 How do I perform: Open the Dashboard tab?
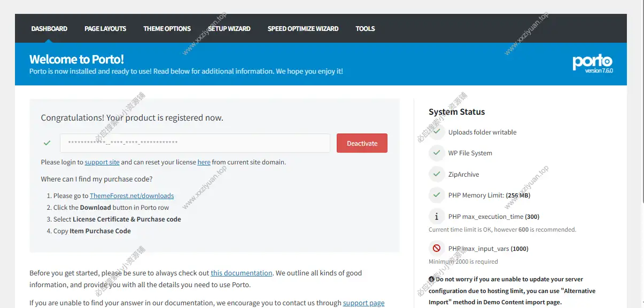click(49, 29)
